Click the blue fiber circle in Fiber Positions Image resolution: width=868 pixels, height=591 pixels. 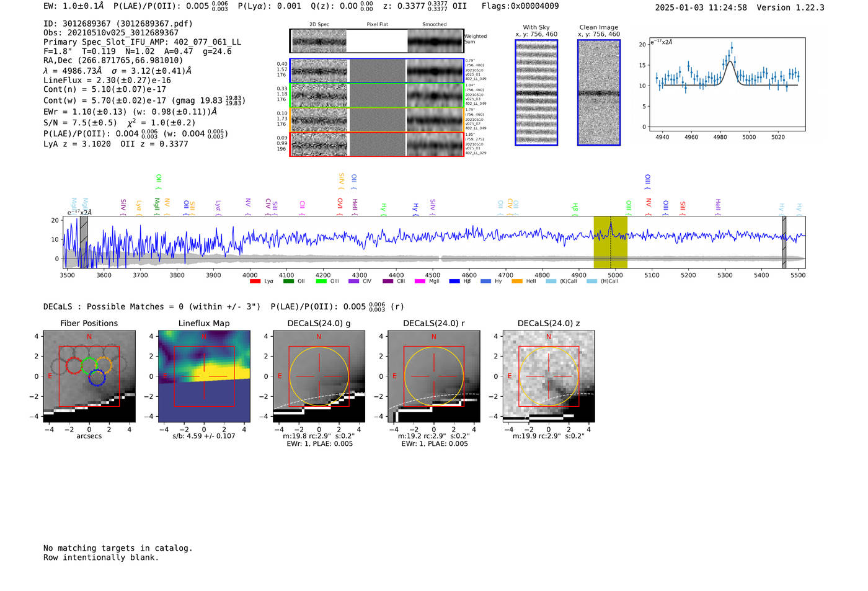97,377
